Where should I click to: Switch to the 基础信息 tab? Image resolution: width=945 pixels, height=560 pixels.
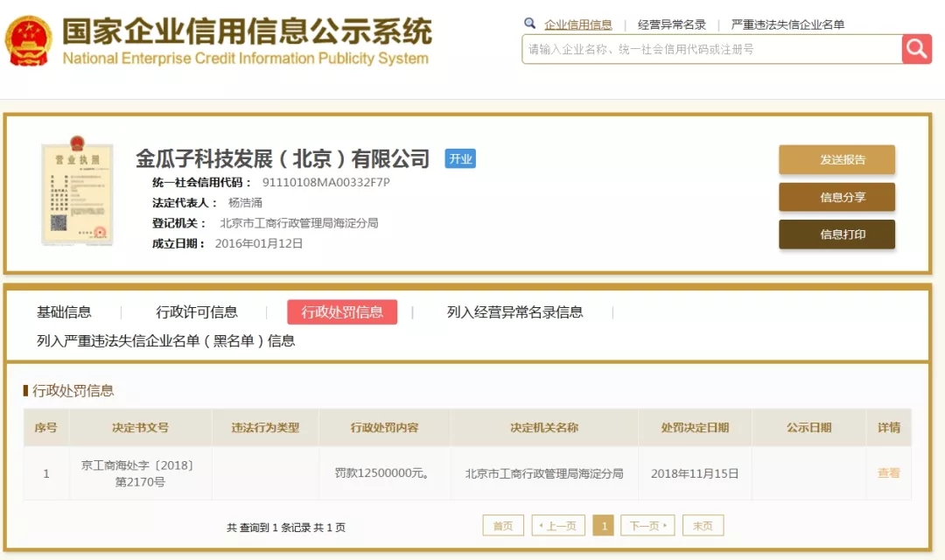64,312
